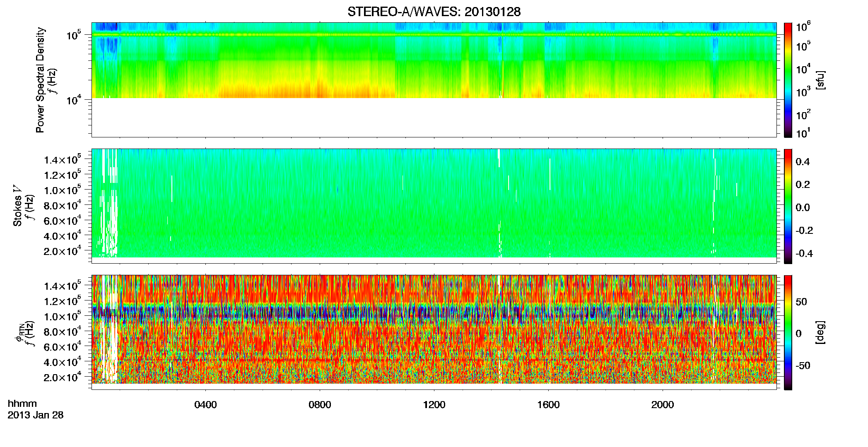Viewport: 868px width, 447px height.
Task: Click the 0.4 tick on Stokes colorbar
Action: pos(803,162)
